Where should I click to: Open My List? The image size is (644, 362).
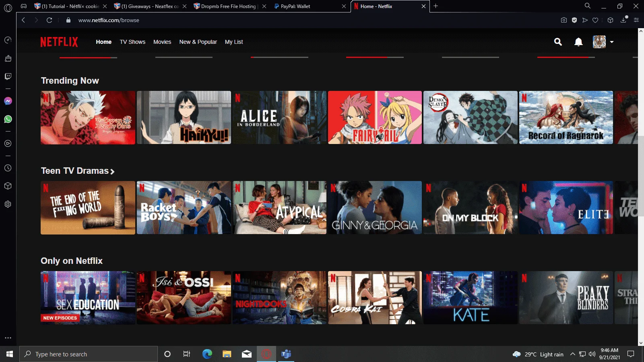coord(234,42)
